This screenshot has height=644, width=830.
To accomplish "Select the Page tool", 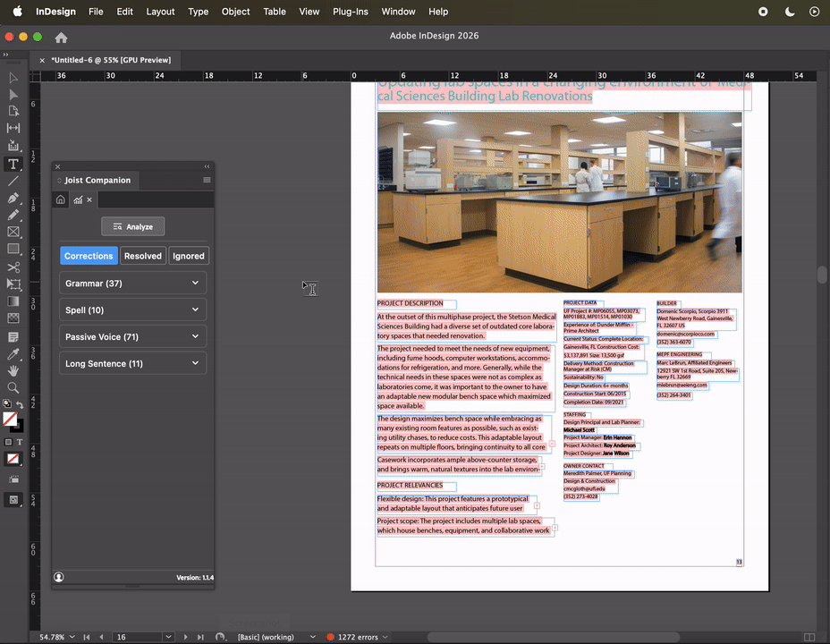I will tap(13, 111).
